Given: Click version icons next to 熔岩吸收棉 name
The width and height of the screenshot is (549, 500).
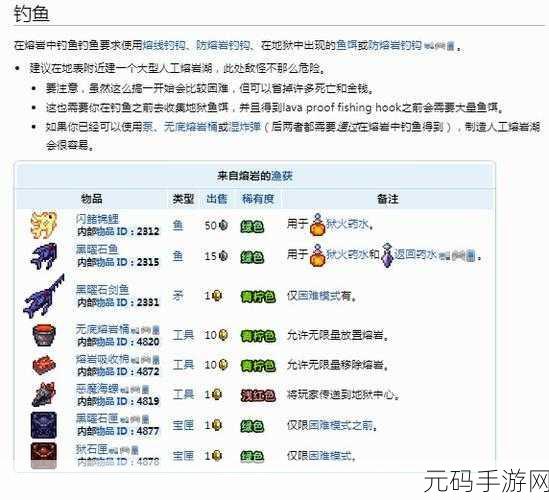Looking at the screenshot, I should point(145,359).
